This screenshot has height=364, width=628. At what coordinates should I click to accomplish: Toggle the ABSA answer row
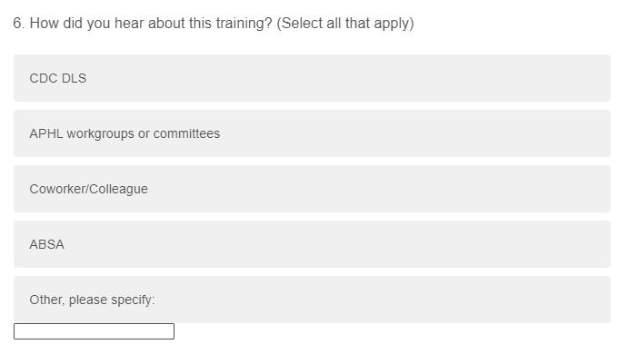tap(312, 244)
